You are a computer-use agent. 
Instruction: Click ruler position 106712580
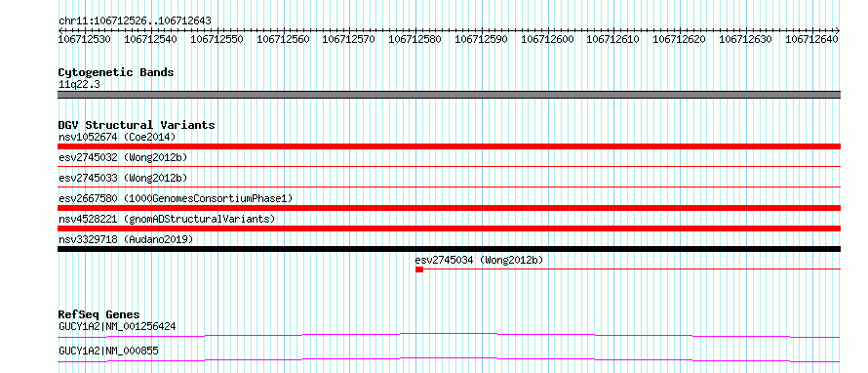[415, 39]
